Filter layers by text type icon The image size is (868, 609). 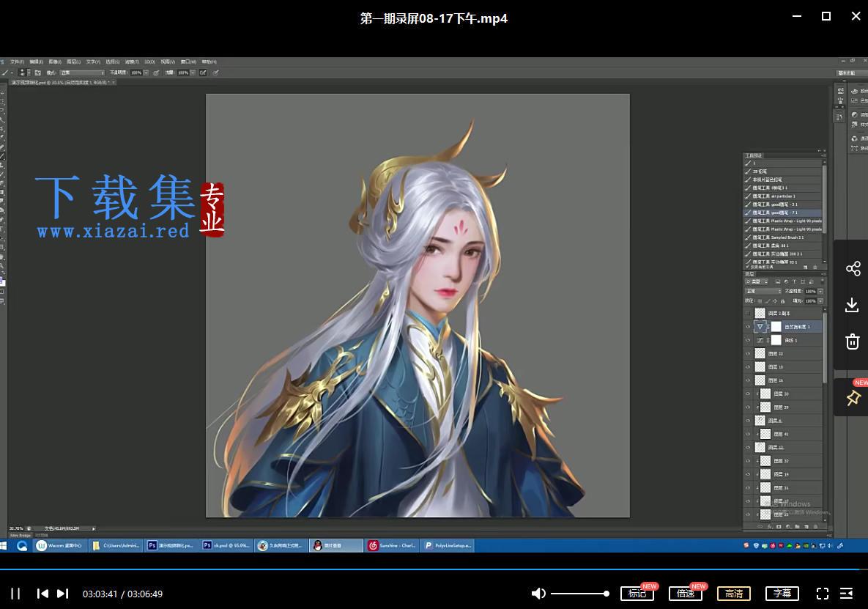coord(794,282)
